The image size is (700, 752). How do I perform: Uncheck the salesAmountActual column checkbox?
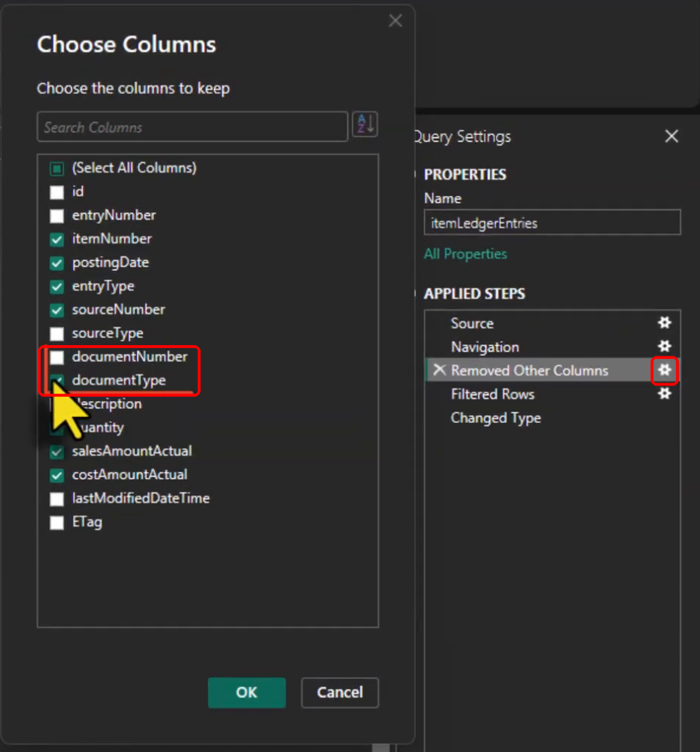click(x=57, y=452)
